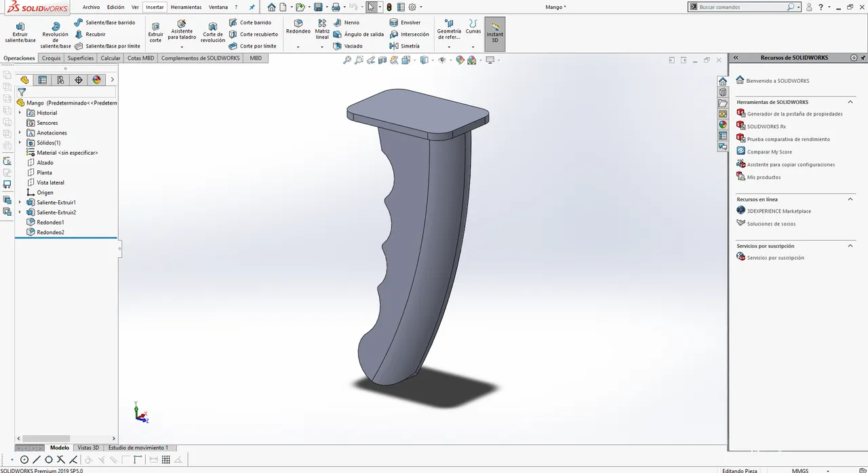Image resolution: width=868 pixels, height=473 pixels.
Task: Select the Extruir saliente/base tool
Action: (20, 32)
